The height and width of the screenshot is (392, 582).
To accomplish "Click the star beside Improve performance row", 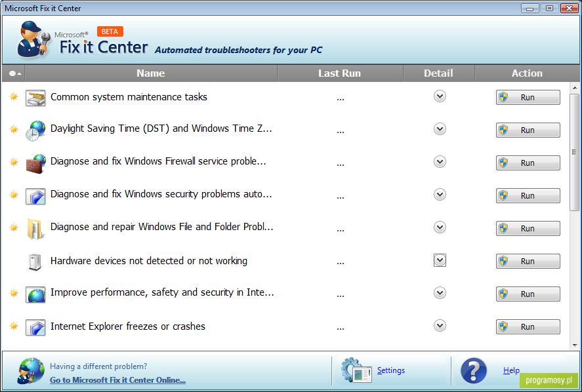I will click(14, 293).
